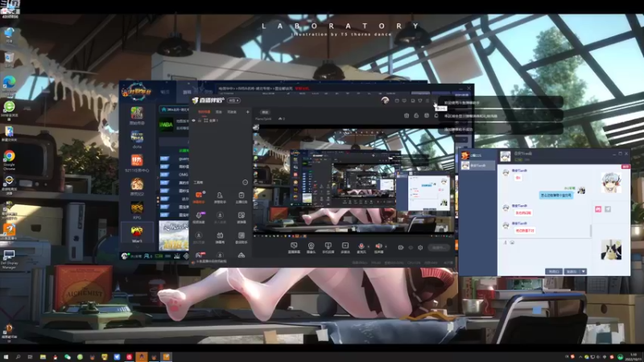
Task: Open emoji picker in chat input toolbar
Action: tap(512, 243)
